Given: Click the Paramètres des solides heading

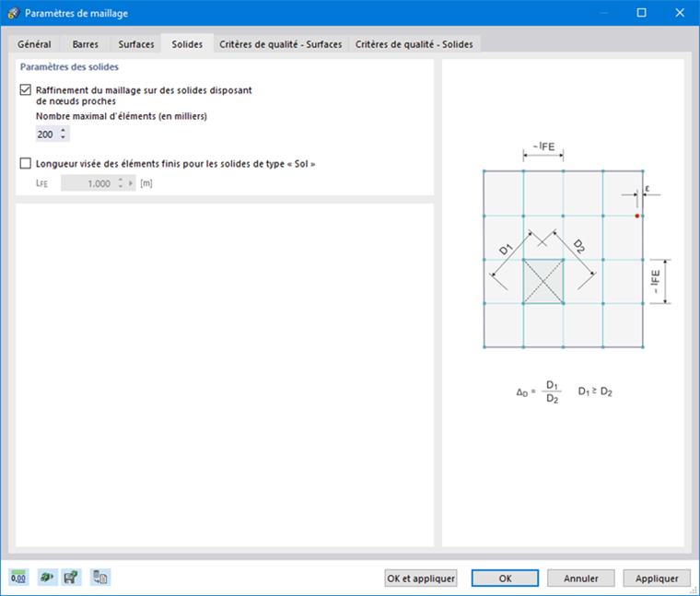Looking at the screenshot, I should click(x=69, y=67).
